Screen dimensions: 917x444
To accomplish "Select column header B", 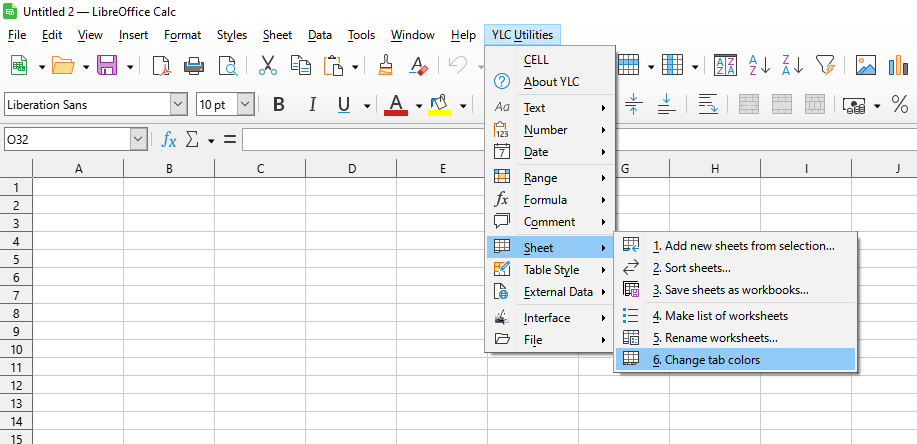I will point(169,169).
